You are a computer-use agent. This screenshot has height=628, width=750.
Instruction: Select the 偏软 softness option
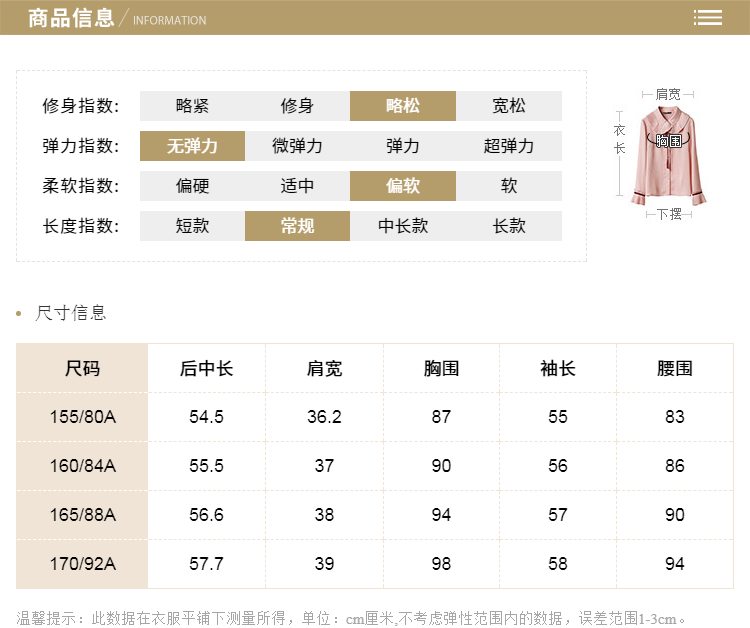[403, 186]
